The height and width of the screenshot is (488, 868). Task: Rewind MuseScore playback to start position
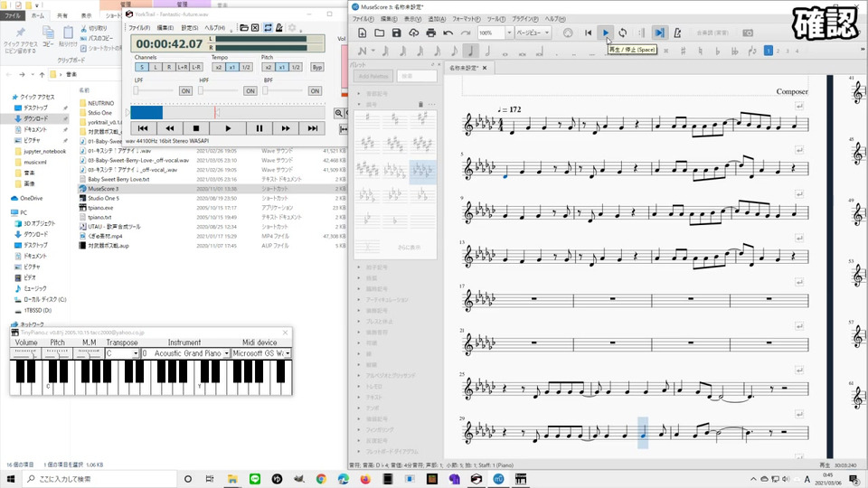pyautogui.click(x=588, y=33)
